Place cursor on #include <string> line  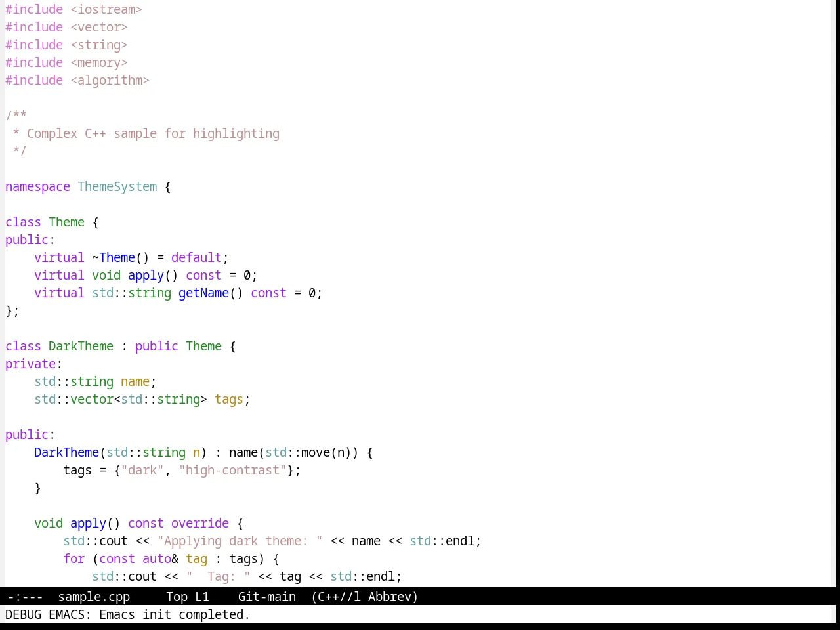66,45
